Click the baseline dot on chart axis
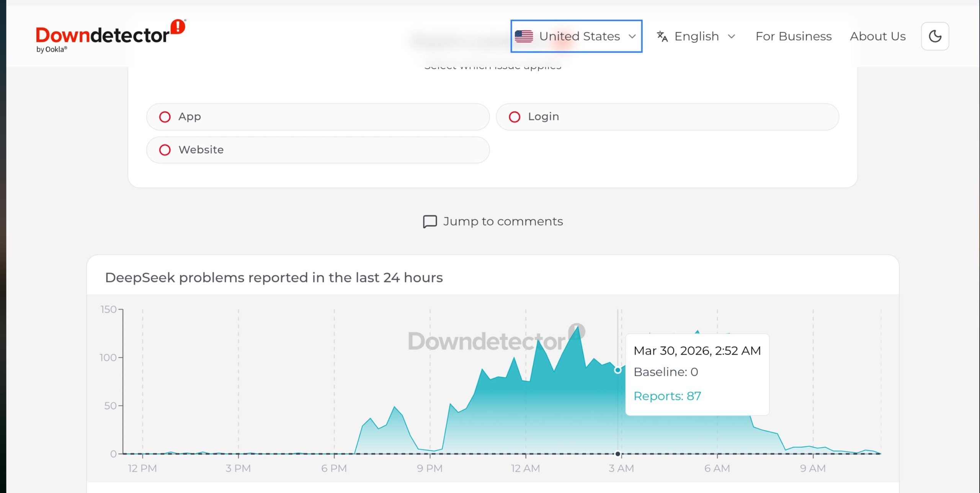Image resolution: width=980 pixels, height=493 pixels. pyautogui.click(x=617, y=454)
